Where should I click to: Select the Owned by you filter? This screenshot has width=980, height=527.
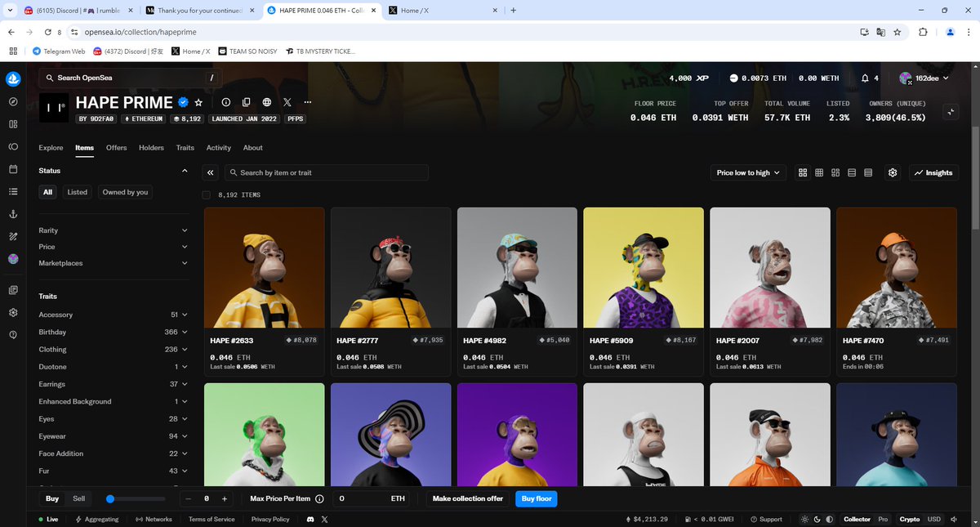point(126,192)
